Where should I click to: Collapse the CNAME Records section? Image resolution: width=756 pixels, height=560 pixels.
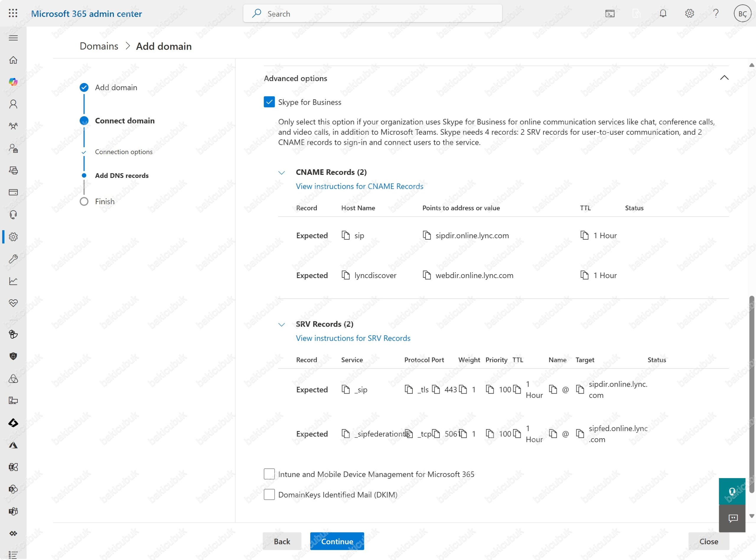tap(281, 173)
